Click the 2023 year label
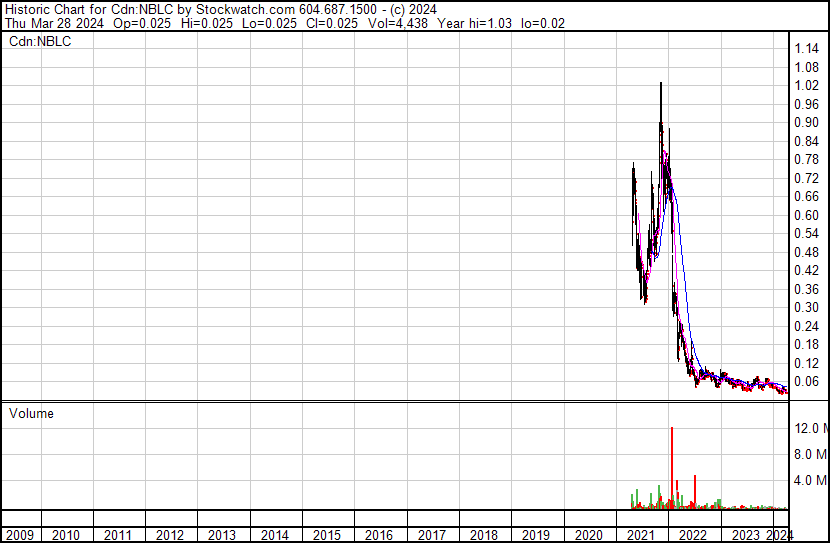The height and width of the screenshot is (543, 830). [x=745, y=535]
